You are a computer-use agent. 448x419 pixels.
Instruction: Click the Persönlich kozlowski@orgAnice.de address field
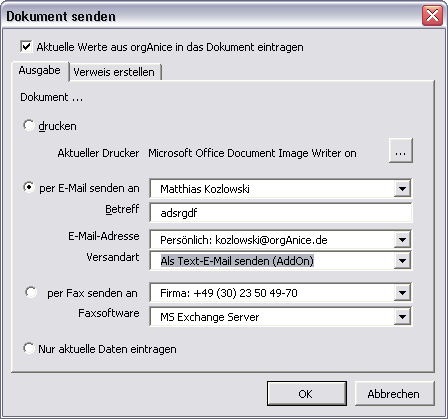coord(272,239)
